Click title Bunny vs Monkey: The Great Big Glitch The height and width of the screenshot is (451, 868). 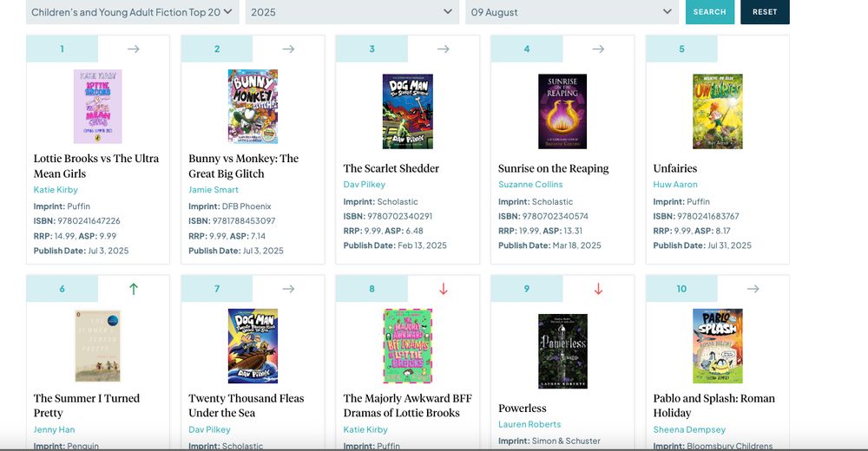pos(244,166)
